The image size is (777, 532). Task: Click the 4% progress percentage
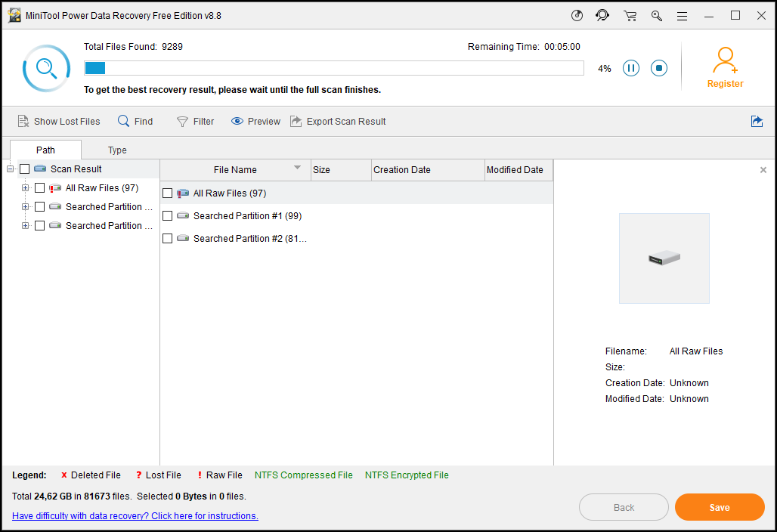tap(604, 68)
